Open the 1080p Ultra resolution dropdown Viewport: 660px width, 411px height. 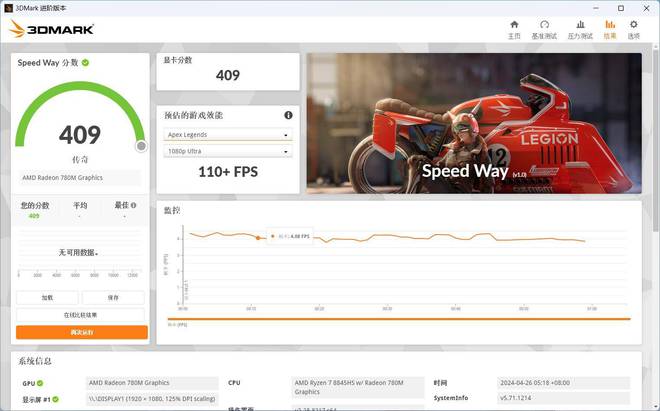point(228,151)
